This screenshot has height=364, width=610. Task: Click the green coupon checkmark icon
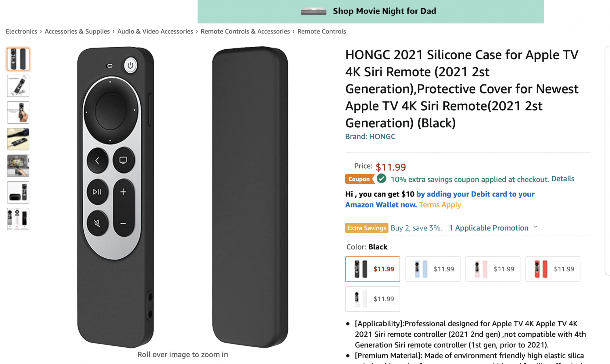pos(381,179)
